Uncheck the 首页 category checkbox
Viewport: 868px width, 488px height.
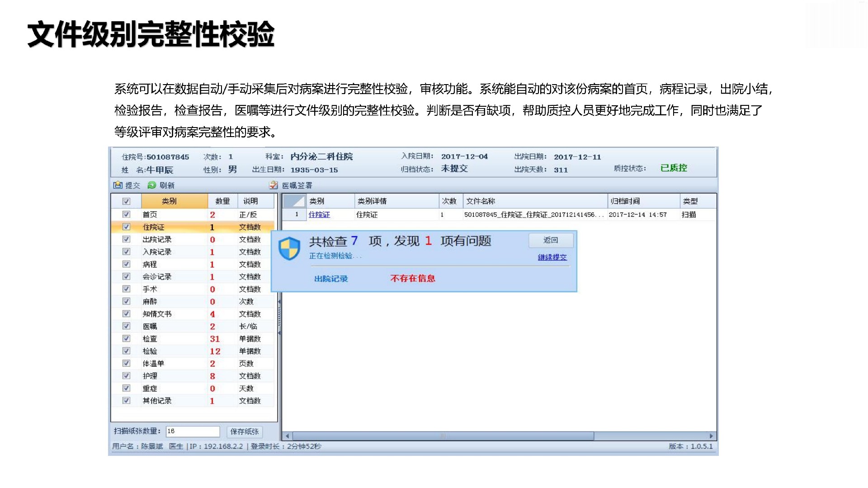[126, 214]
